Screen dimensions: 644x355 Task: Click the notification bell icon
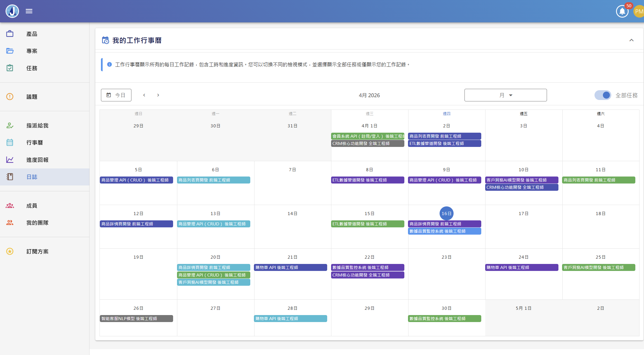pyautogui.click(x=622, y=11)
